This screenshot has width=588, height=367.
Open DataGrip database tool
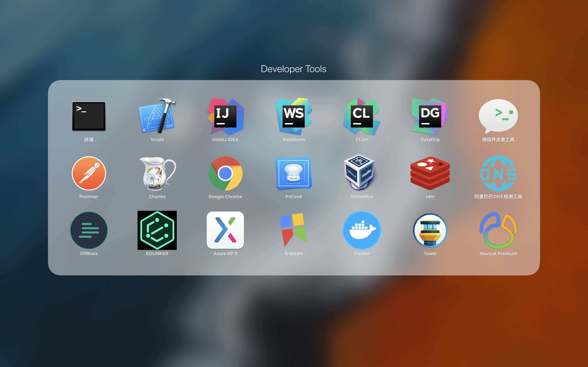pyautogui.click(x=430, y=116)
